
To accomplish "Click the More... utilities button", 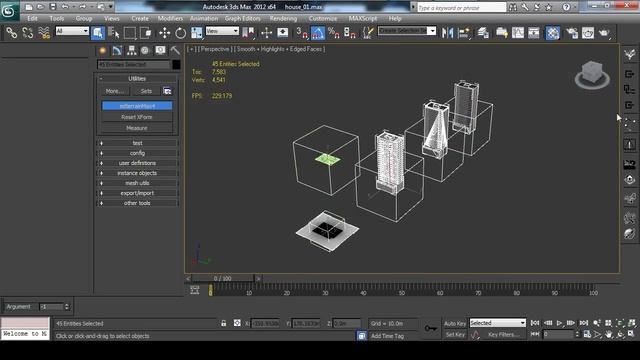I will click(x=115, y=91).
